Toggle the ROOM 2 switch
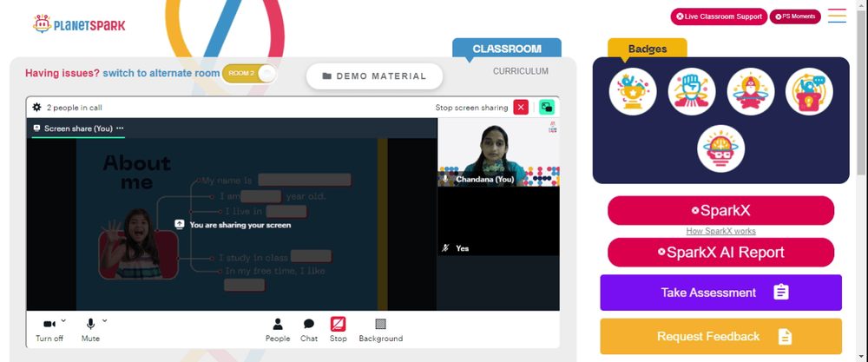The height and width of the screenshot is (362, 868). (x=248, y=74)
